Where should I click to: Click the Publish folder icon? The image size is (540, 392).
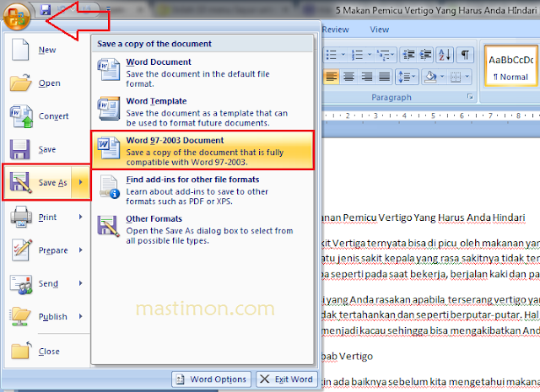(x=20, y=316)
